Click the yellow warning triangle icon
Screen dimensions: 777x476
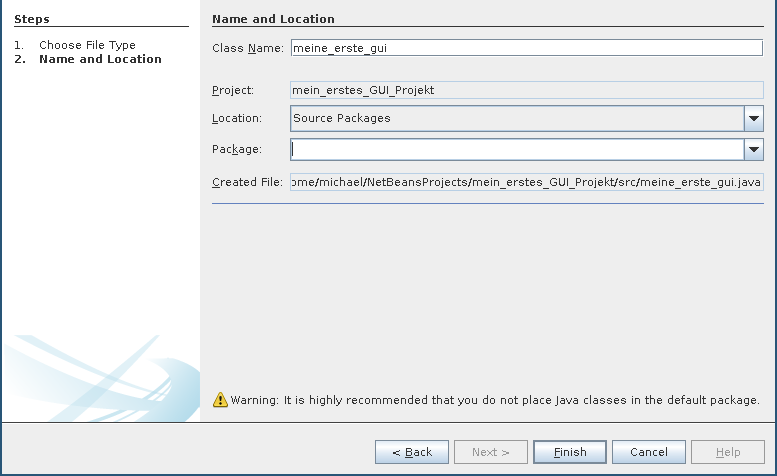(220, 400)
